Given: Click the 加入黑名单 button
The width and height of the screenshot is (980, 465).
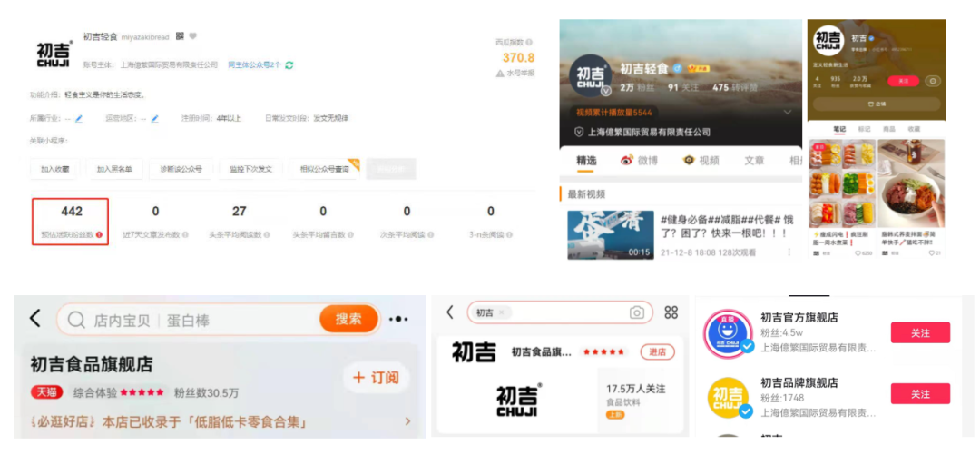Looking at the screenshot, I should tap(114, 169).
